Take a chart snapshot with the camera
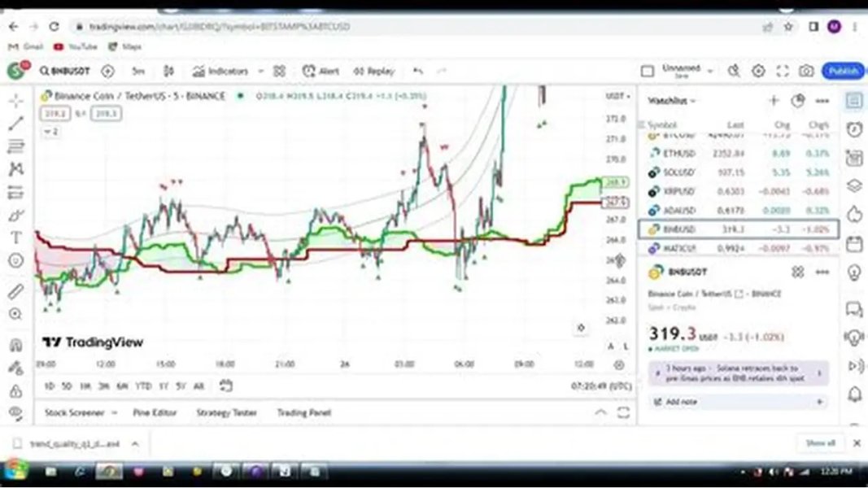Screen dimensions: 868x488 [806, 71]
